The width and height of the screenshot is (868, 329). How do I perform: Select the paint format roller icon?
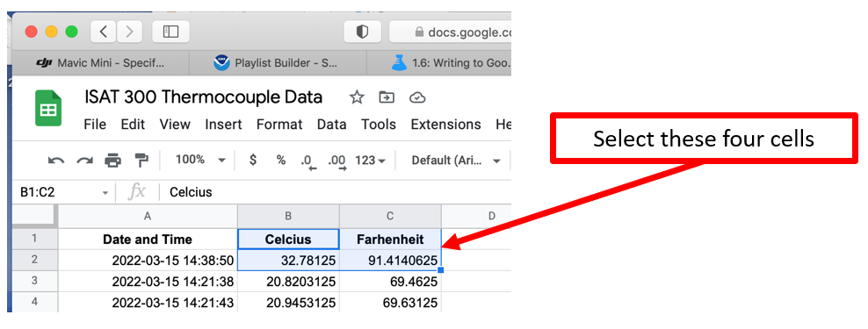(141, 161)
